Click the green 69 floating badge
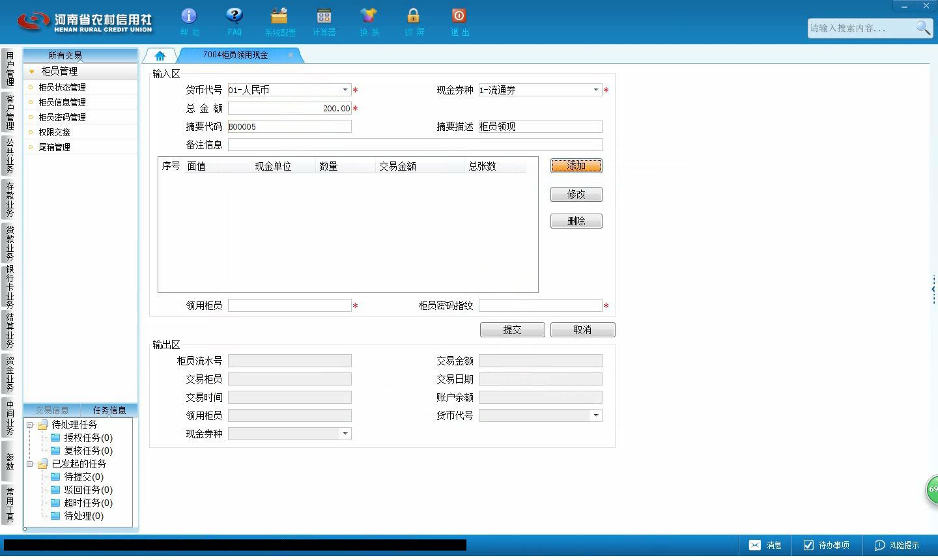Image resolution: width=938 pixels, height=560 pixels. 932,489
